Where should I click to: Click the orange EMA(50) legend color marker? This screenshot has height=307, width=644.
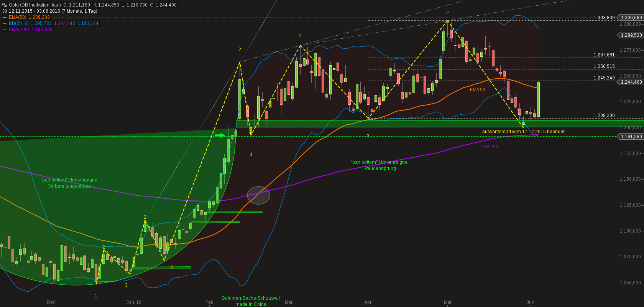[5, 17]
